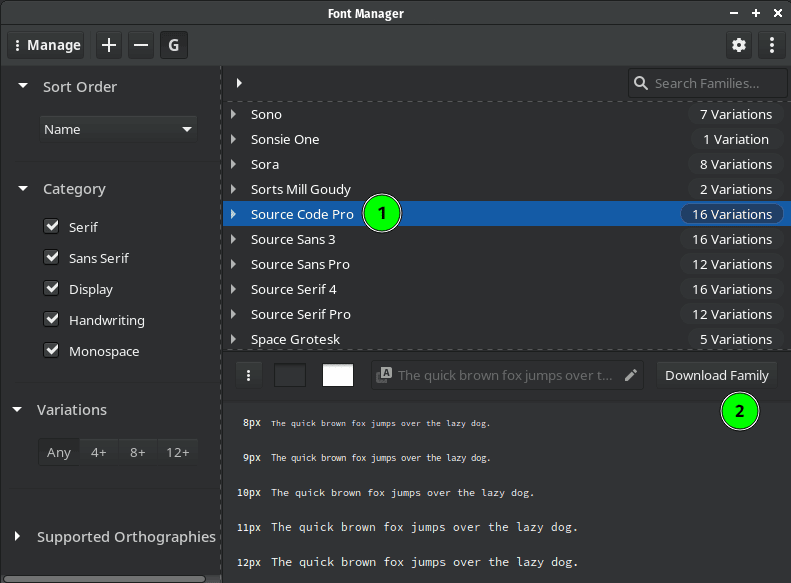Click the search magnifier icon

click(x=641, y=83)
